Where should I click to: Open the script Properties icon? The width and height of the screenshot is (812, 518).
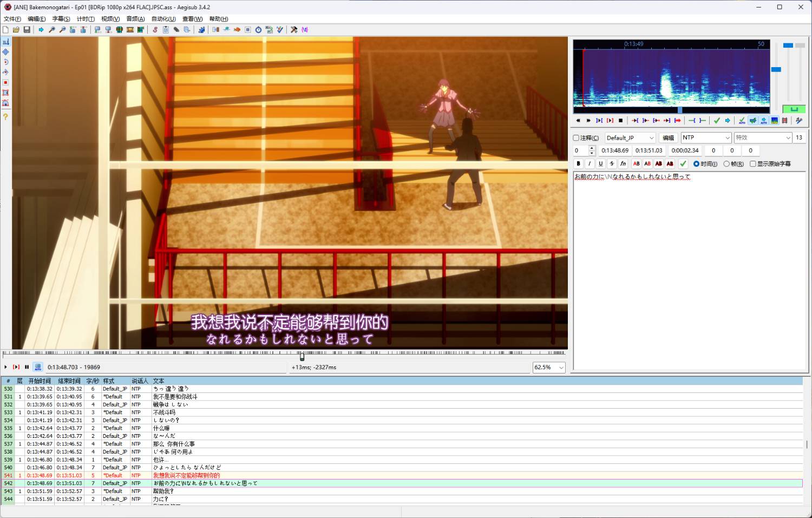coord(166,30)
